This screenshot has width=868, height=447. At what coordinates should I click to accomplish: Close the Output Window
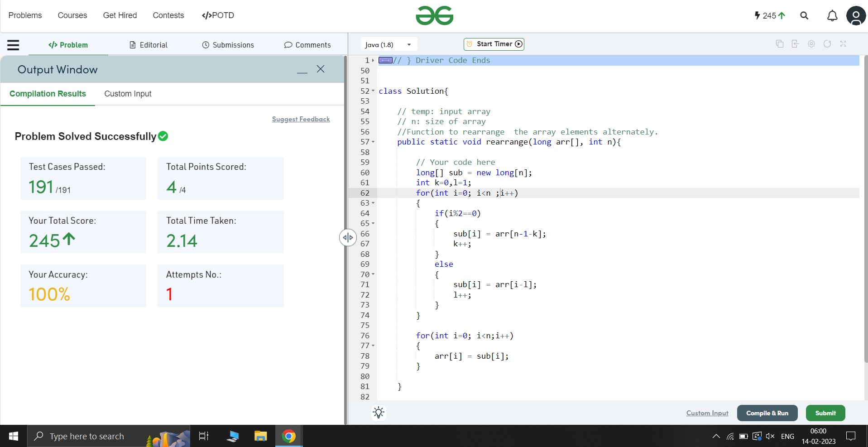click(321, 69)
